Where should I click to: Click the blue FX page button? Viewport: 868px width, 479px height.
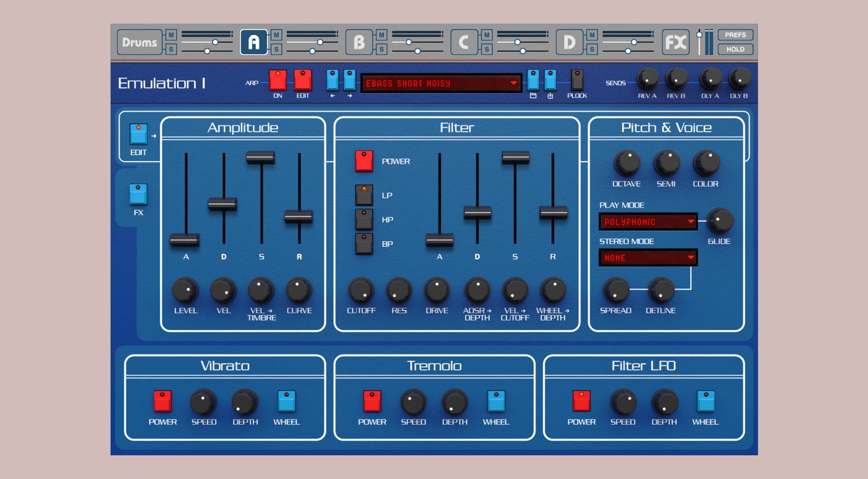point(138,194)
